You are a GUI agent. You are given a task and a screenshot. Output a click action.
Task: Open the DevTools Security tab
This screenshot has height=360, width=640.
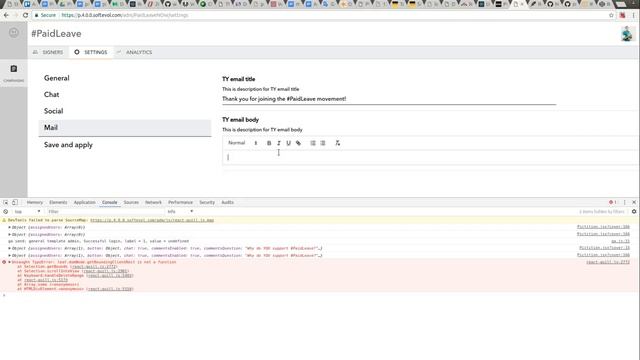[x=207, y=202]
